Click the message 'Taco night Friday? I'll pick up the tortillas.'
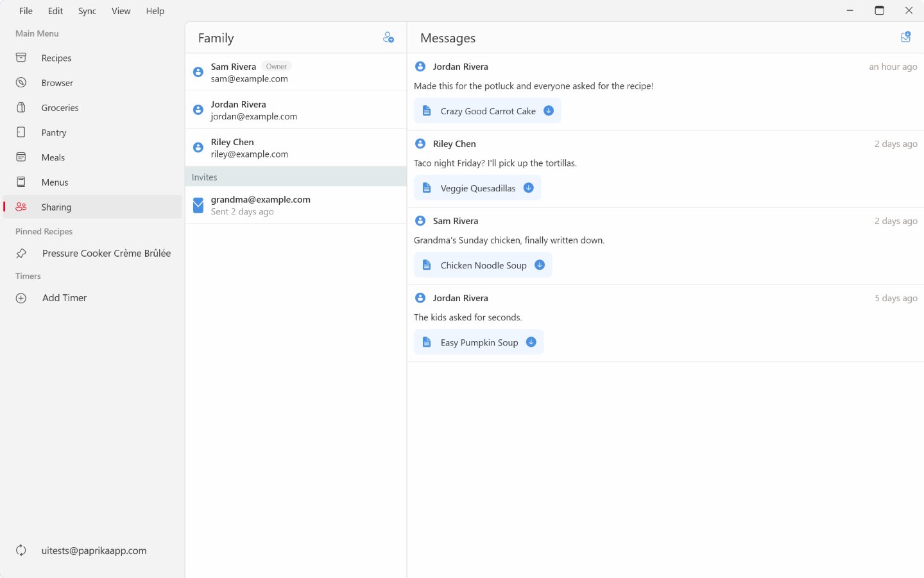Viewport: 924px width, 578px height. 495,163
